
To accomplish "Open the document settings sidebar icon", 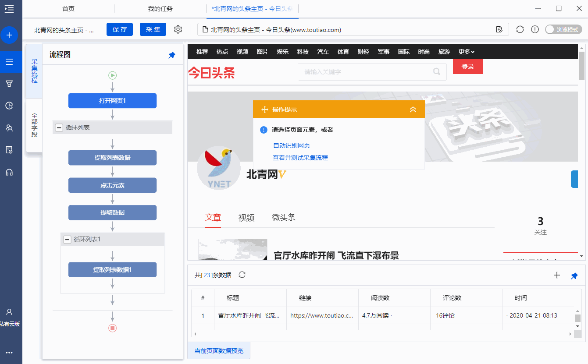I will [x=9, y=150].
